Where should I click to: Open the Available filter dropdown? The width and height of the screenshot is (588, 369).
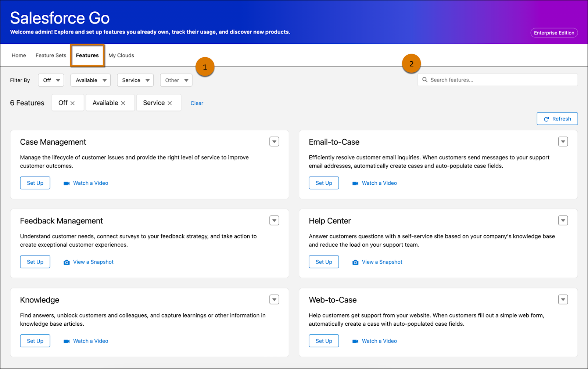click(90, 80)
